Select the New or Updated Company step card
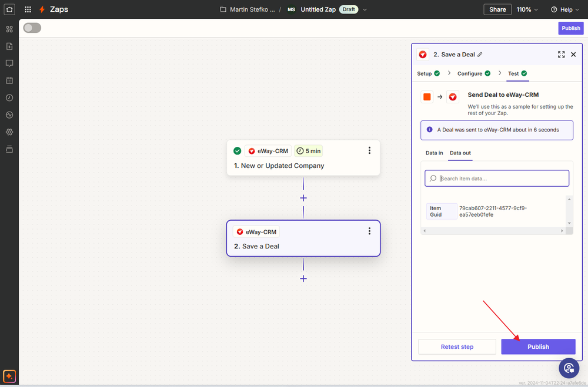The image size is (588, 387). (x=303, y=158)
